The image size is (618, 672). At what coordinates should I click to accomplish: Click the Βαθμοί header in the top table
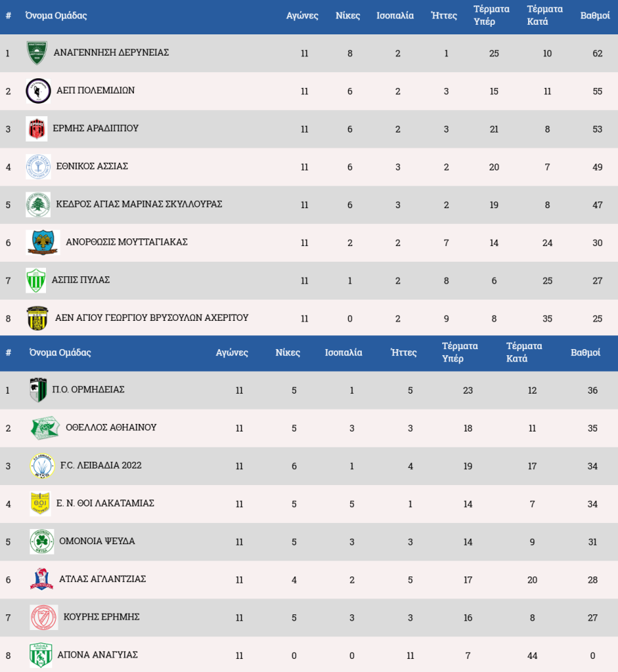(x=595, y=16)
